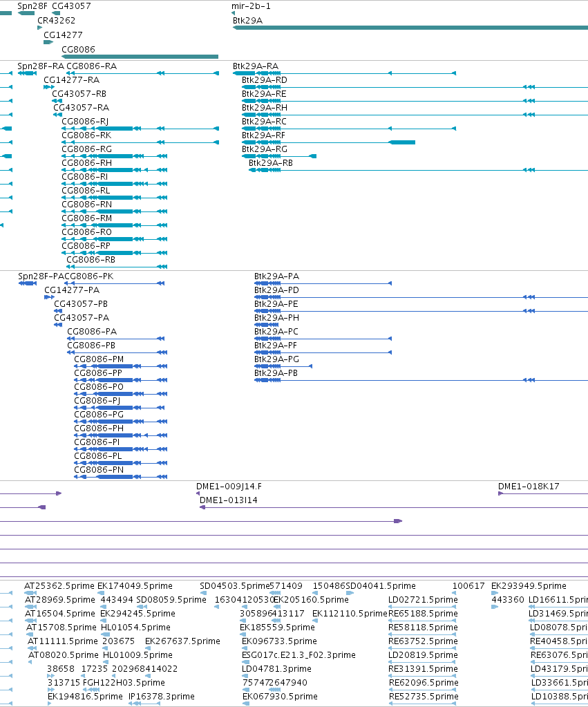Open the CG8086-PL protein label
Viewport: 588px width, 707px height.
(98, 456)
